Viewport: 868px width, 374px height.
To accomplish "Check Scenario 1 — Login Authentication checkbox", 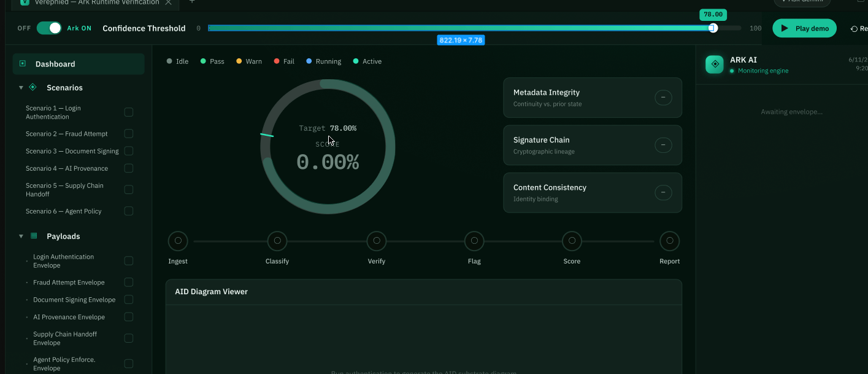I will 129,112.
